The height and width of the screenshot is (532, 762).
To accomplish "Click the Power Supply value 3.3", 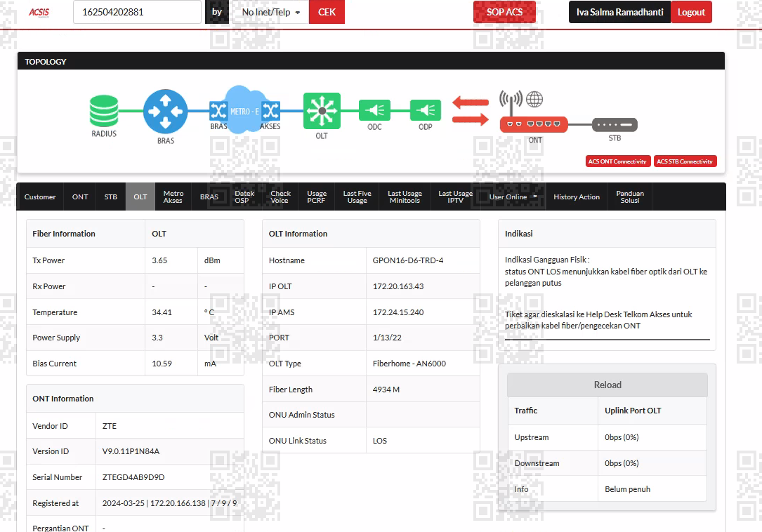I will coord(157,338).
